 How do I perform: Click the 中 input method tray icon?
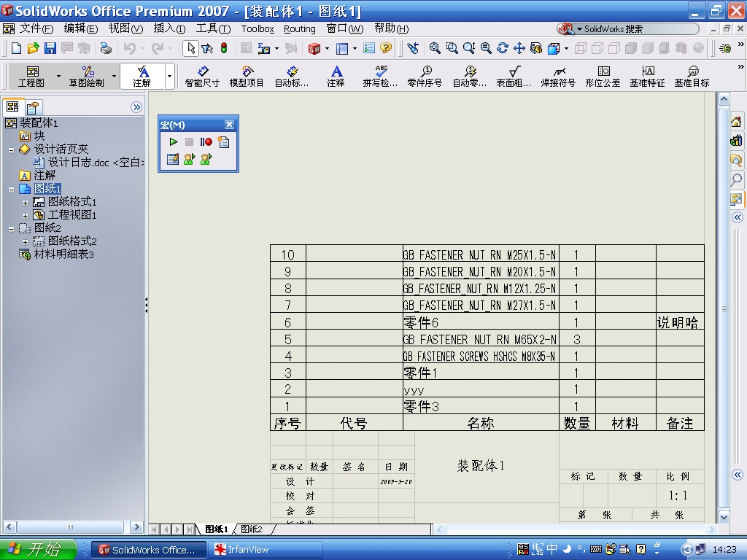(x=551, y=549)
